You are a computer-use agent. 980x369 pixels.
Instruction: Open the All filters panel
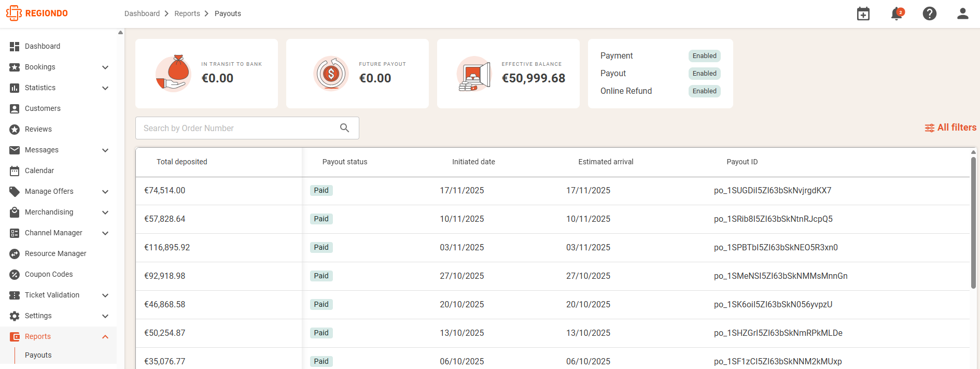pos(950,127)
